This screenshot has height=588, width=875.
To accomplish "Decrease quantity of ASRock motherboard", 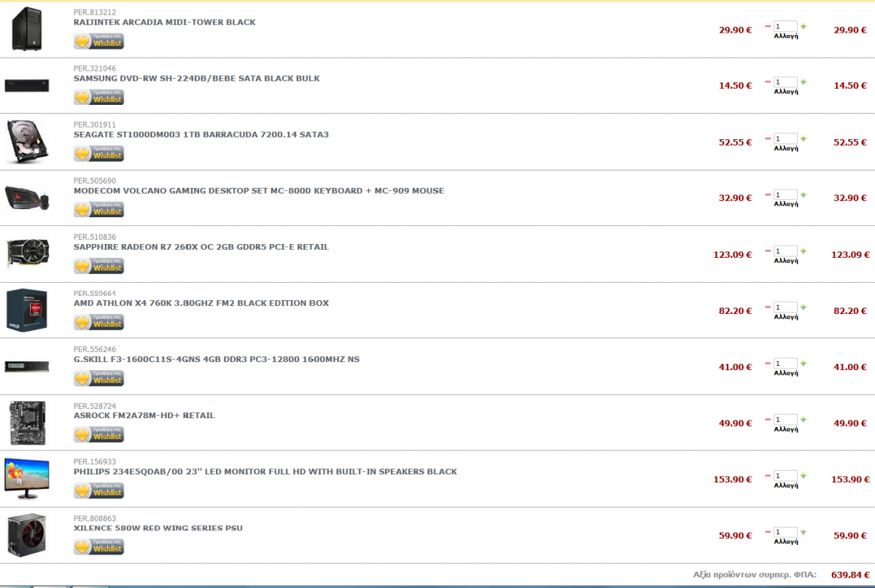I will pyautogui.click(x=768, y=420).
